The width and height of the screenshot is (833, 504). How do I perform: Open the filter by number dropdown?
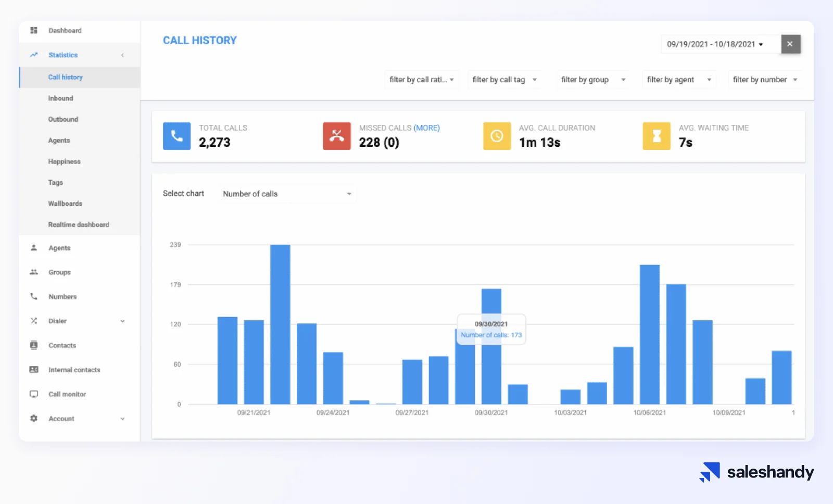pos(765,80)
